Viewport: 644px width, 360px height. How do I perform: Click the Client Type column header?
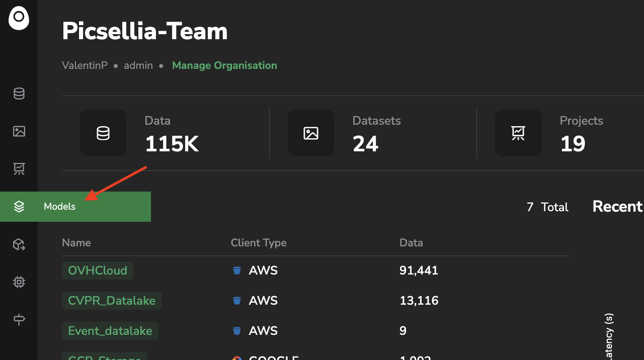pos(259,243)
